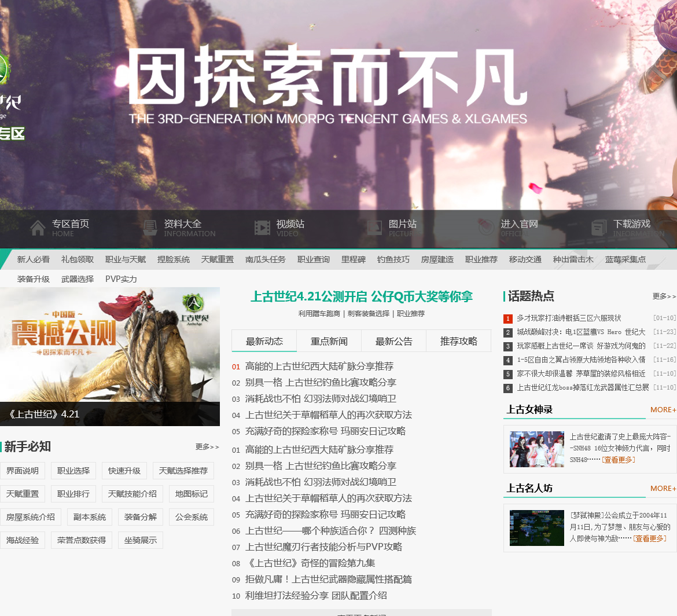
Task: Open 刺客装备选择 sub-headline link
Action: coord(368,314)
